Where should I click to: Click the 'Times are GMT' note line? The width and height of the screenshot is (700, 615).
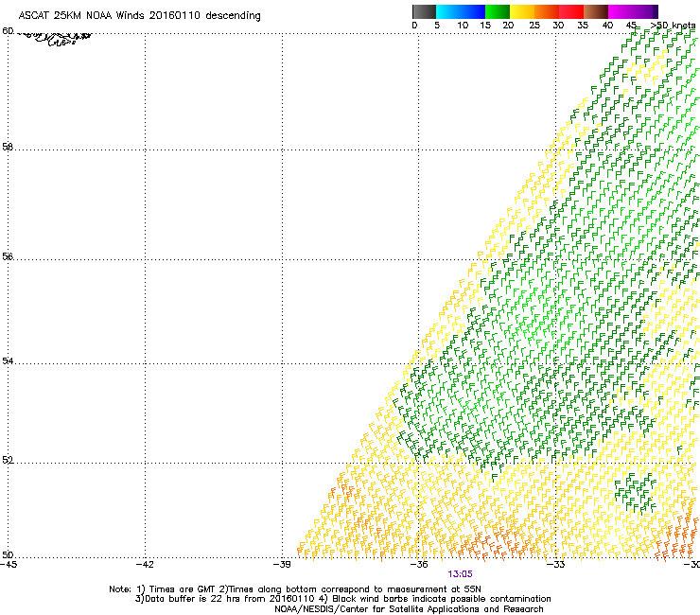click(295, 589)
